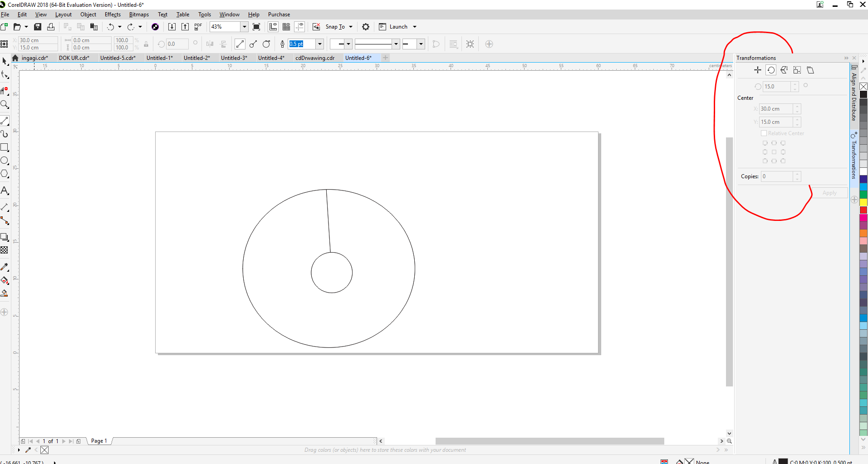
Task: Click the Export icon
Action: pyautogui.click(x=185, y=27)
